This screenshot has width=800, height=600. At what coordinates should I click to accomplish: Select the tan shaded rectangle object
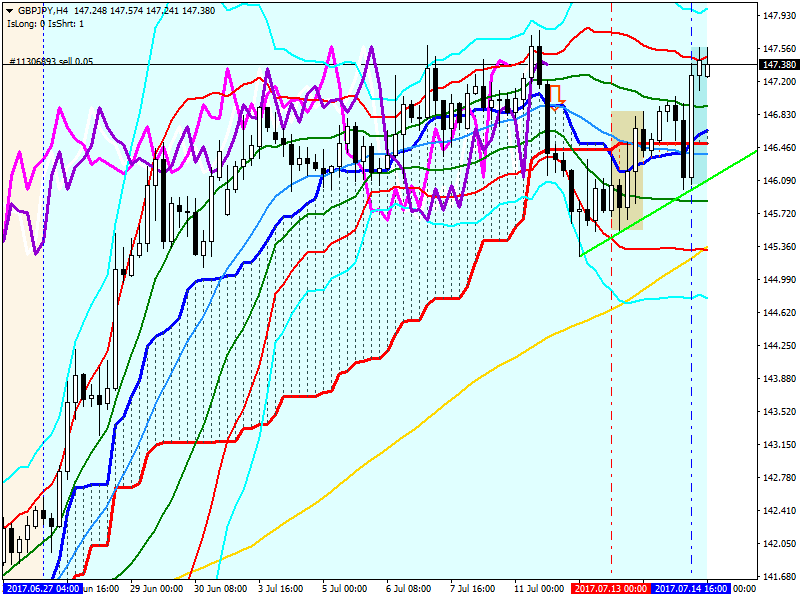click(x=627, y=170)
